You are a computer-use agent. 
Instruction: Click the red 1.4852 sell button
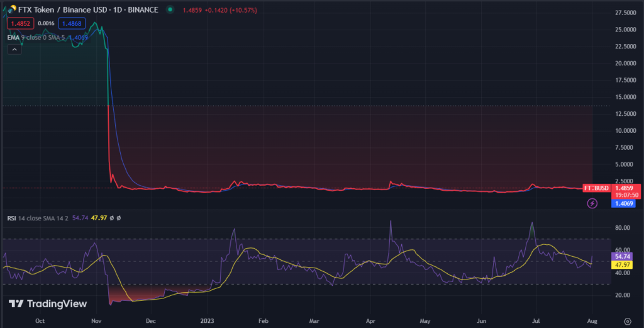[x=21, y=23]
